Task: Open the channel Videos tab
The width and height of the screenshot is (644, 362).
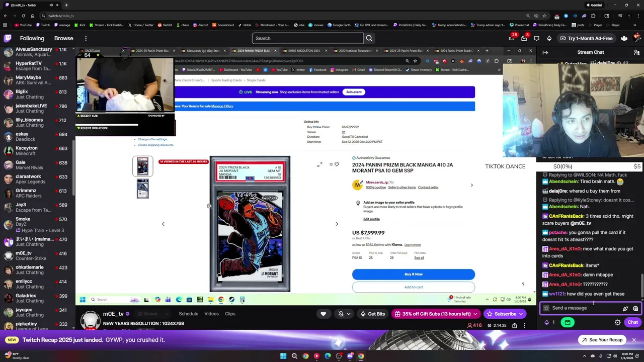Action: pyautogui.click(x=211, y=314)
